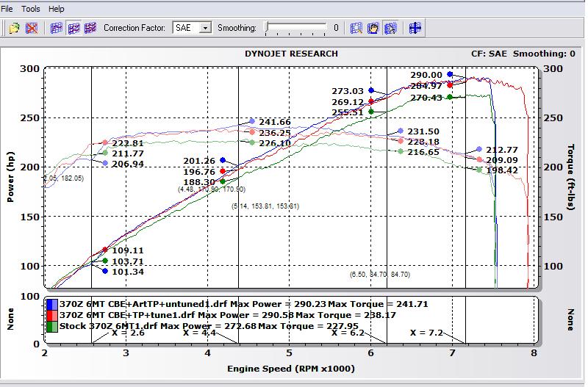Click the 188.30 power value label
Image resolution: width=588 pixels, height=387 pixels.
point(199,182)
